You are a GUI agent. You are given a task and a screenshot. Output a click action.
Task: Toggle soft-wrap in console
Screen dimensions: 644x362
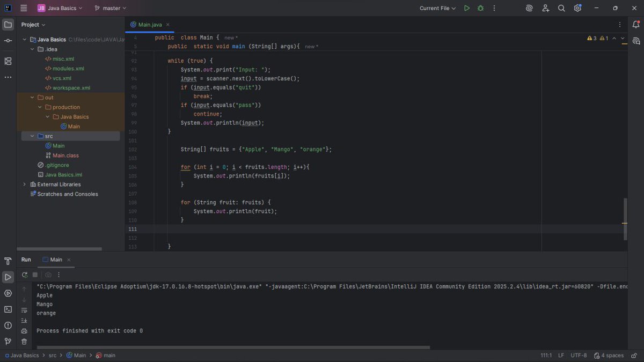click(x=24, y=310)
